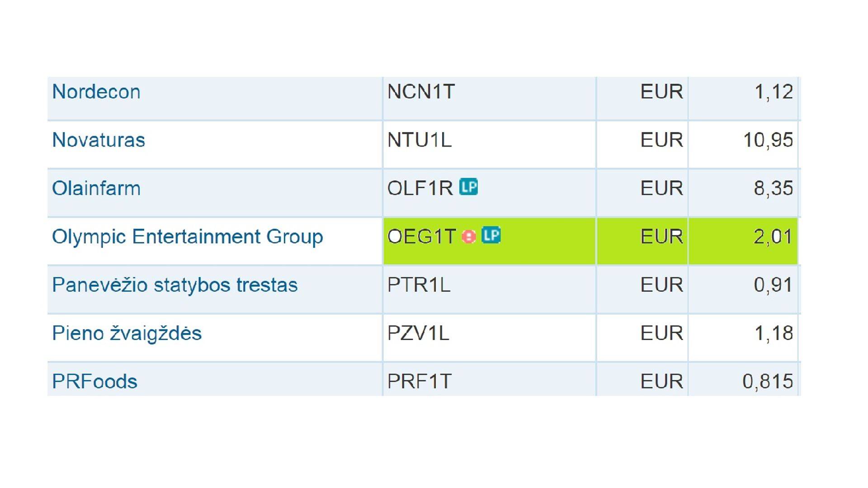Screen dimensions: 868x488
Task: Select the NTU1L ticker cell
Action: pyautogui.click(x=420, y=140)
